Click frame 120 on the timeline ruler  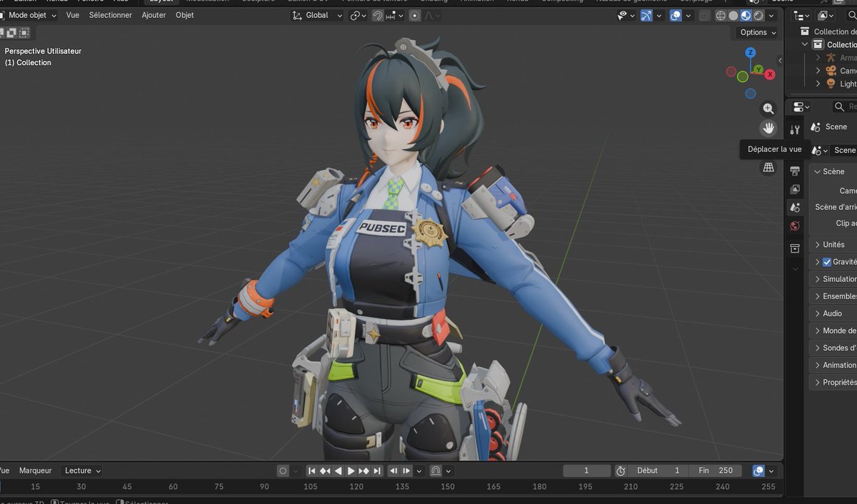[x=356, y=487]
